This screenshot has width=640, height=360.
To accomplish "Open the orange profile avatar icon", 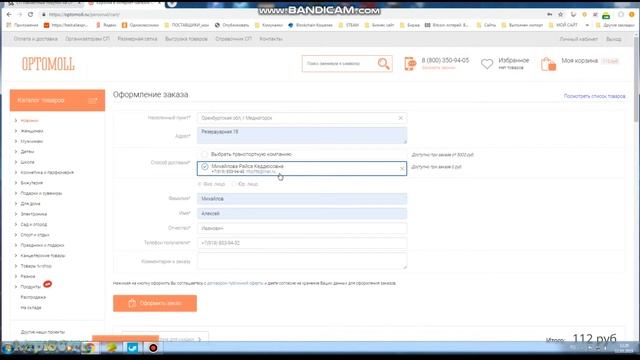I will pos(632,14).
